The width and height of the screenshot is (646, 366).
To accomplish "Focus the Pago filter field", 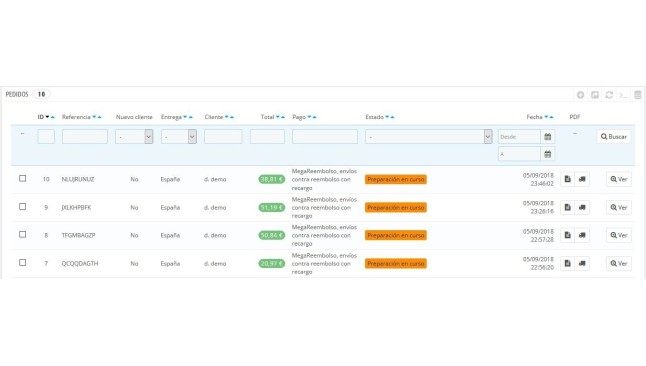I will click(x=325, y=136).
